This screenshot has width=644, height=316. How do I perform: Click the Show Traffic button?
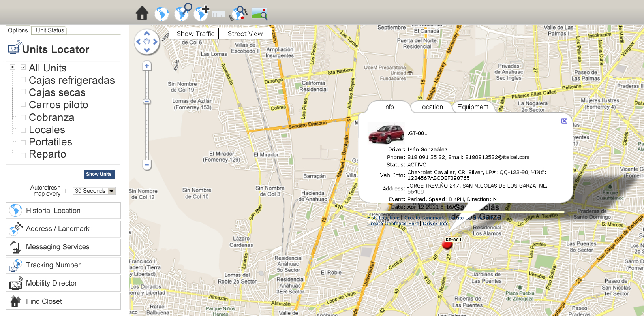click(193, 34)
